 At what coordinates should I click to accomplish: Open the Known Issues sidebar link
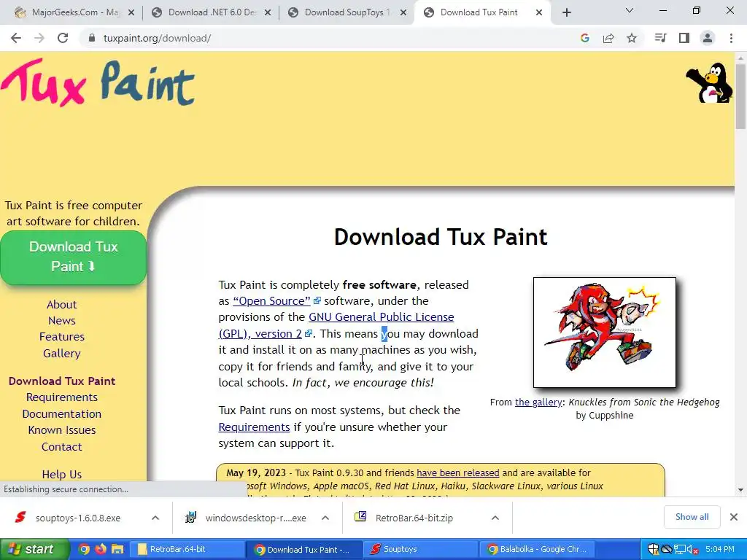[61, 430]
